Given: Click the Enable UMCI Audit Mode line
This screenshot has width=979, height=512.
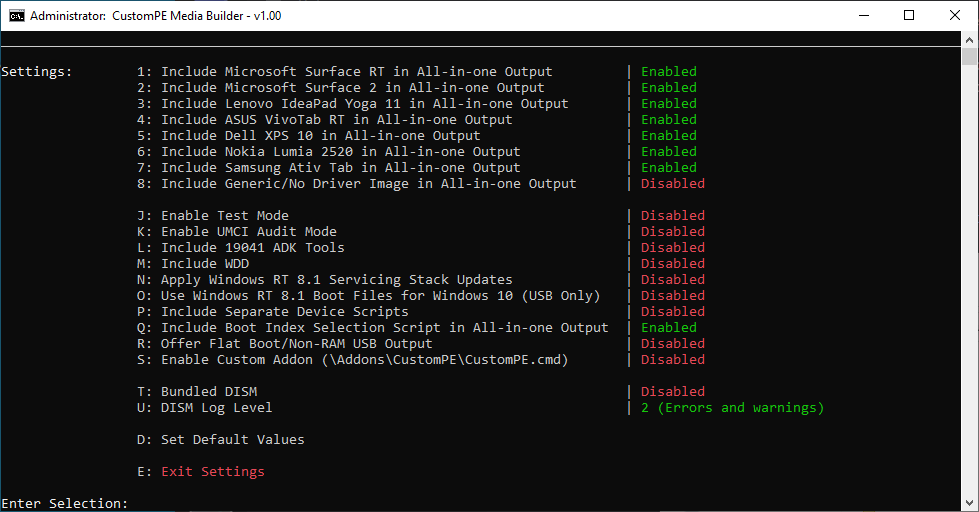Looking at the screenshot, I should 237,232.
